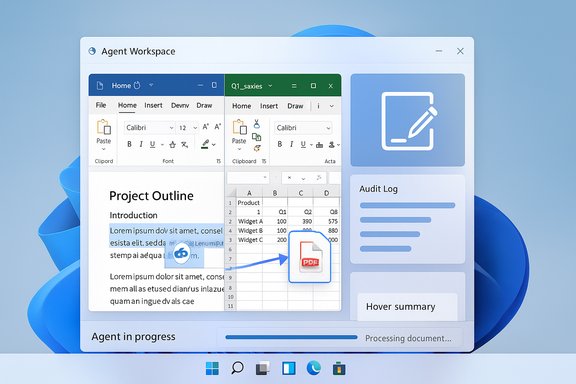This screenshot has width=576, height=384.
Task: Click the insert function fx icon in Excel
Action: pos(318,178)
